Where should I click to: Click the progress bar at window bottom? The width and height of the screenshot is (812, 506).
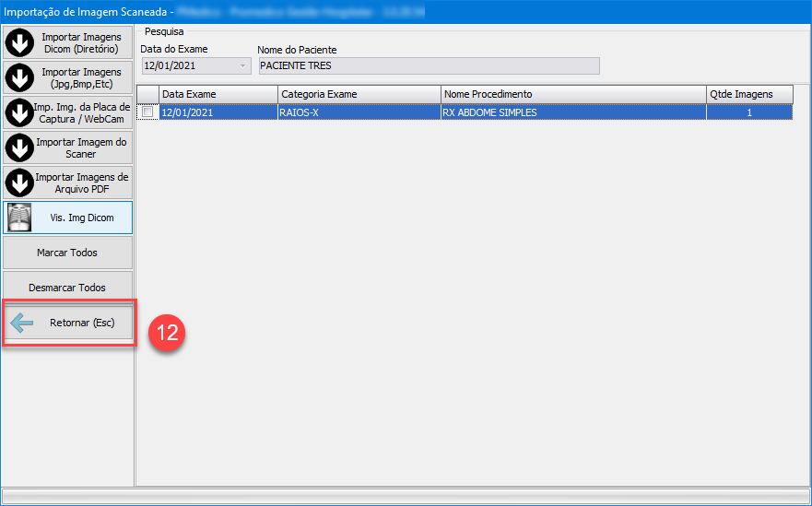(406, 496)
